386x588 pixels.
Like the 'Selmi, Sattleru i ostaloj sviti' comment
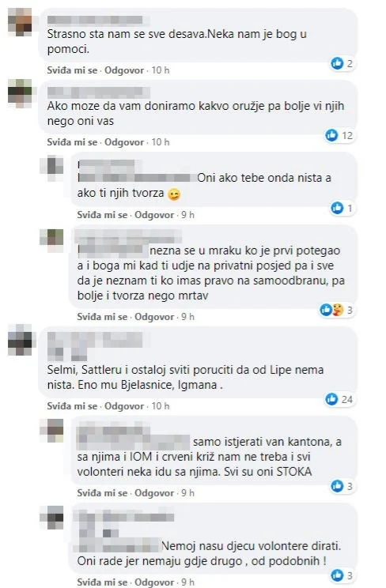pos(72,406)
